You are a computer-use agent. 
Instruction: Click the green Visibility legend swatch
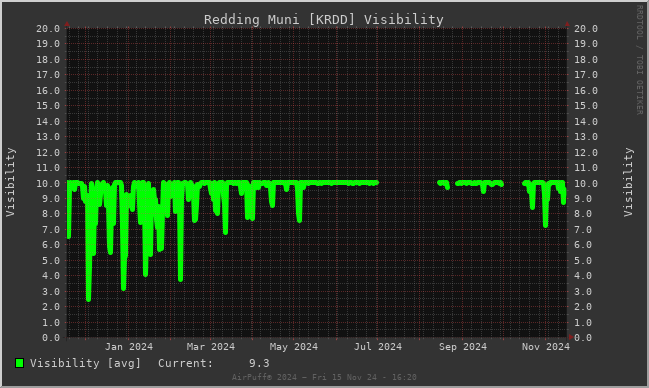tap(19, 363)
